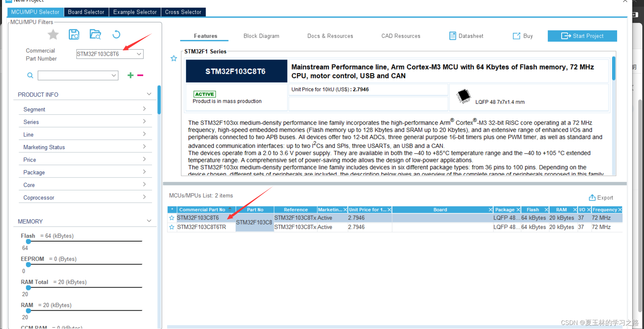Collapse the MEMORY section
Image resolution: width=644 pixels, height=329 pixels.
pyautogui.click(x=149, y=221)
